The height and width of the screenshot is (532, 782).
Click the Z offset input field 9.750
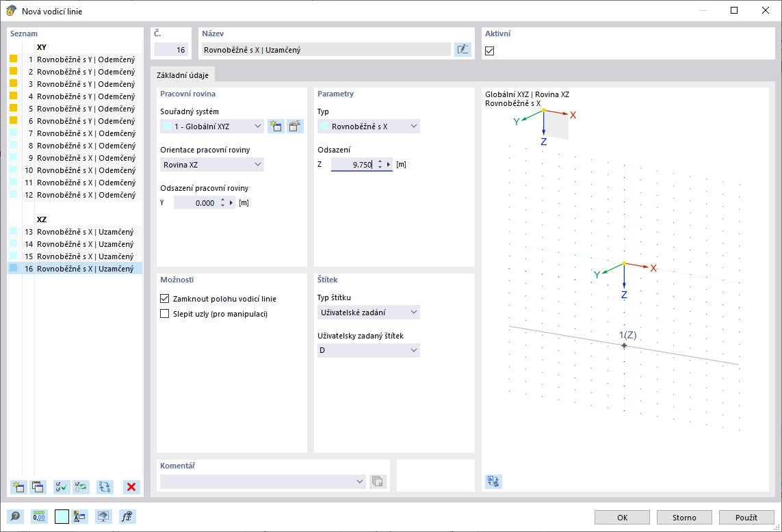[354, 164]
